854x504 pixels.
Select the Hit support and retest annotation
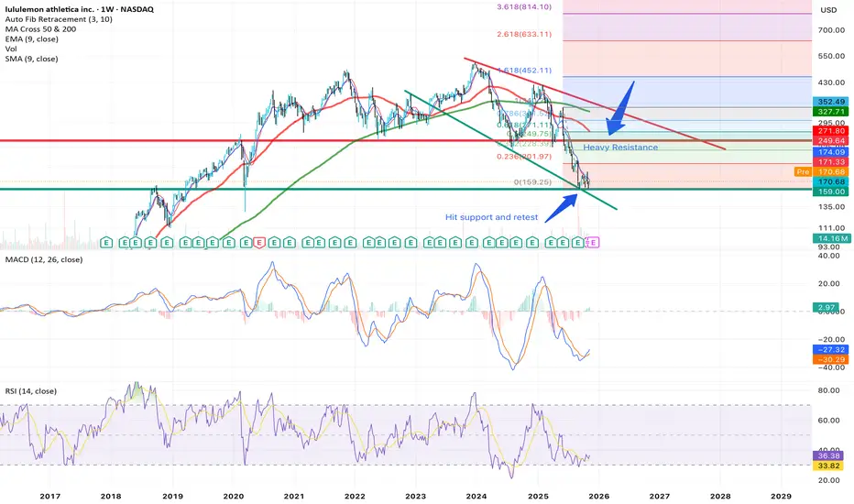492,217
